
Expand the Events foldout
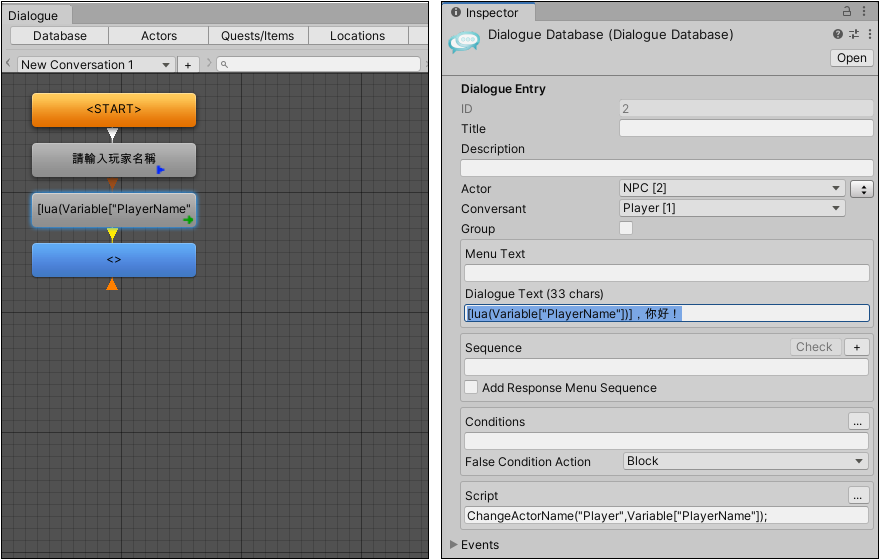coord(455,545)
